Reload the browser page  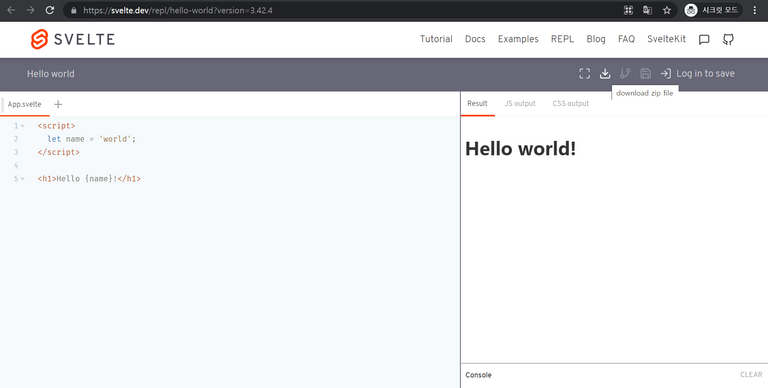(49, 10)
